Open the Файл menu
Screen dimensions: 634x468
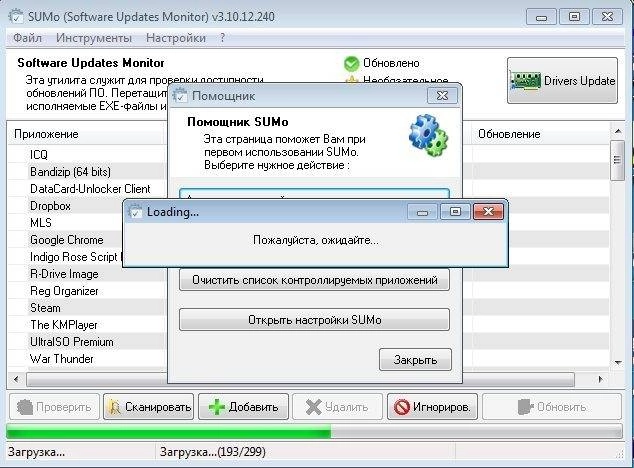pos(27,38)
